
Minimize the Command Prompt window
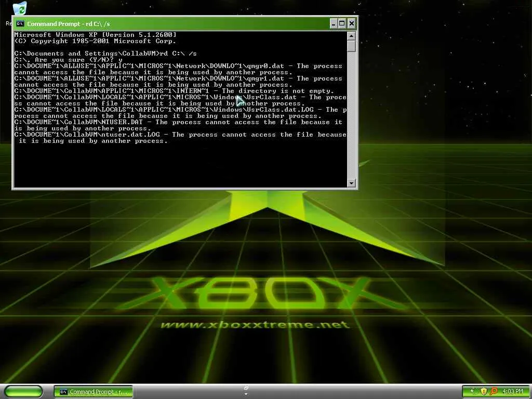pos(333,23)
